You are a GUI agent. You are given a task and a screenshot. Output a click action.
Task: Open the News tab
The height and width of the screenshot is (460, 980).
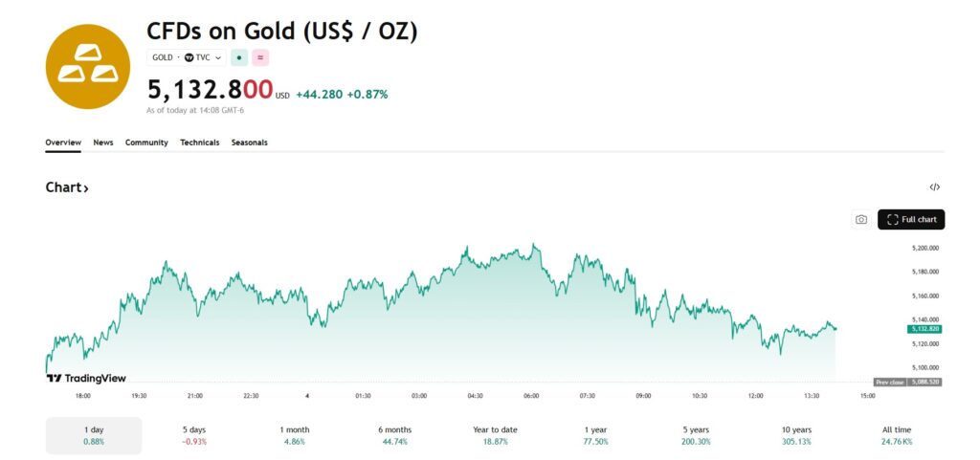(x=103, y=142)
